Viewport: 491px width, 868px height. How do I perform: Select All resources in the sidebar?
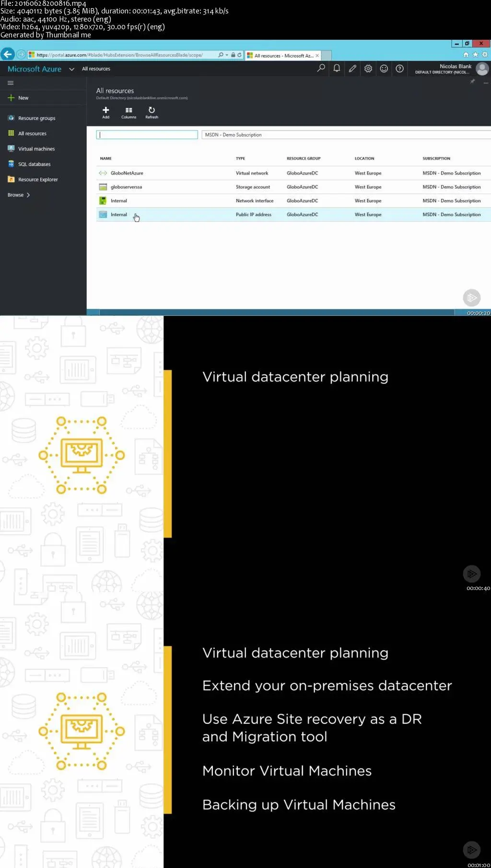point(32,134)
